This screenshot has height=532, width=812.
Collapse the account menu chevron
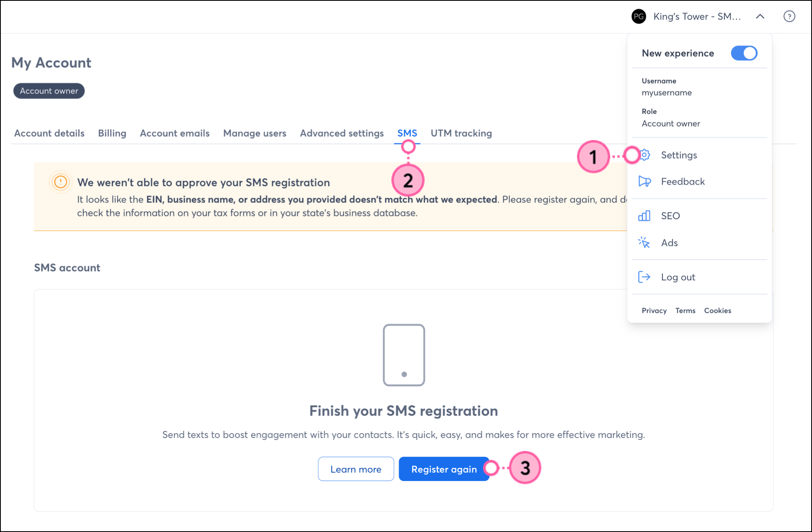(x=760, y=17)
